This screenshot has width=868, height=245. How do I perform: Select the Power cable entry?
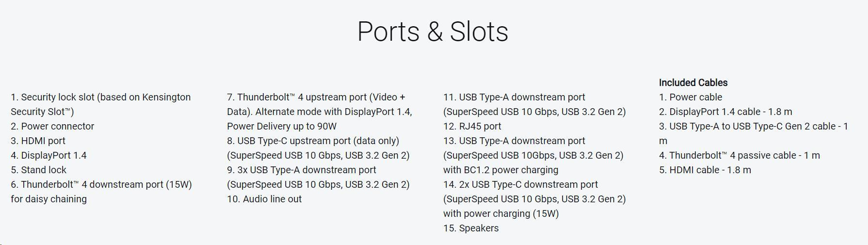(x=691, y=98)
